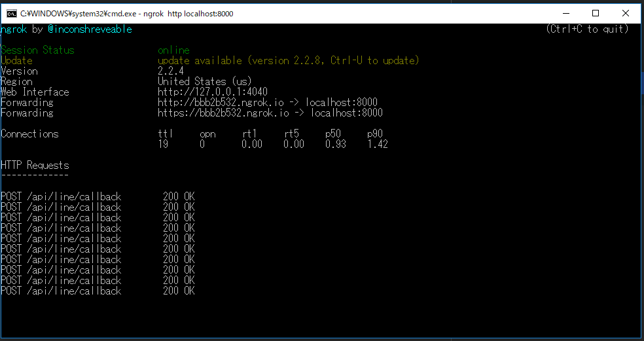Click the green 'online' status value
This screenshot has width=644, height=341.
(x=173, y=50)
